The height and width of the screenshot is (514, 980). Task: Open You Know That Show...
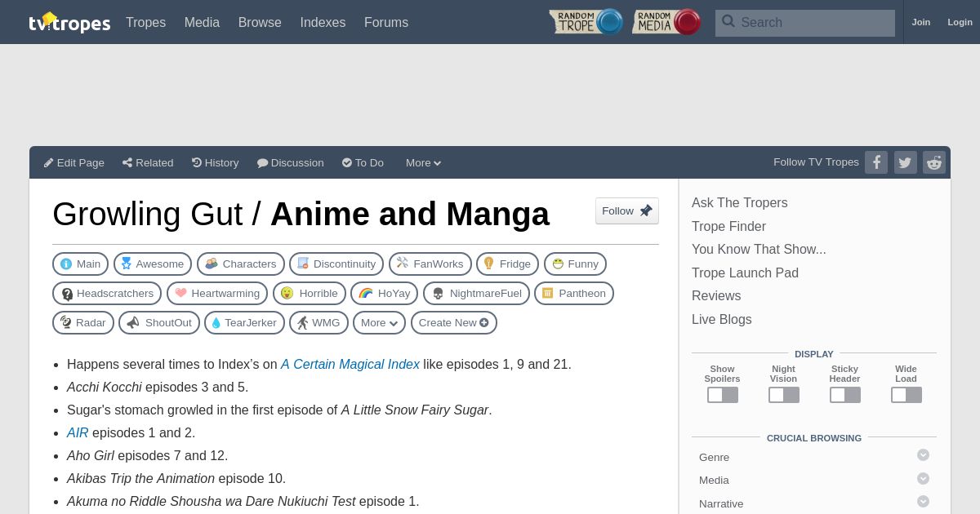coord(759,249)
